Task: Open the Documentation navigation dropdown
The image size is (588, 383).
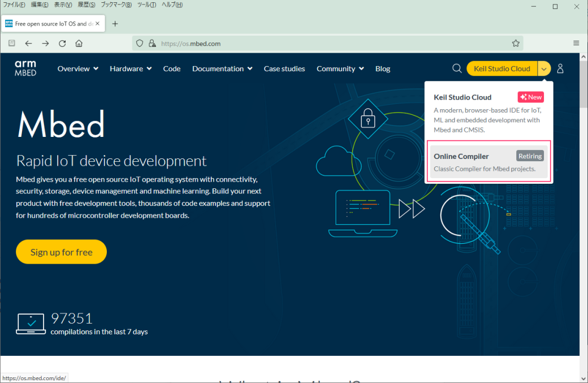Action: [x=223, y=68]
